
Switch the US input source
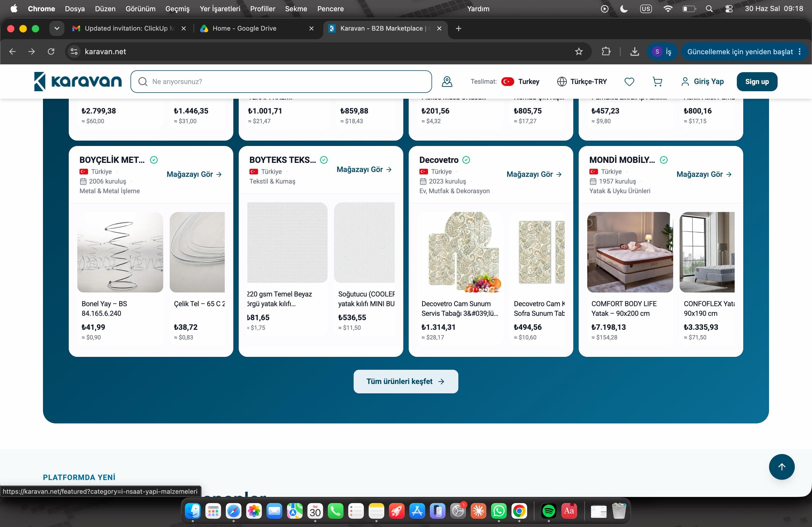[x=646, y=9]
